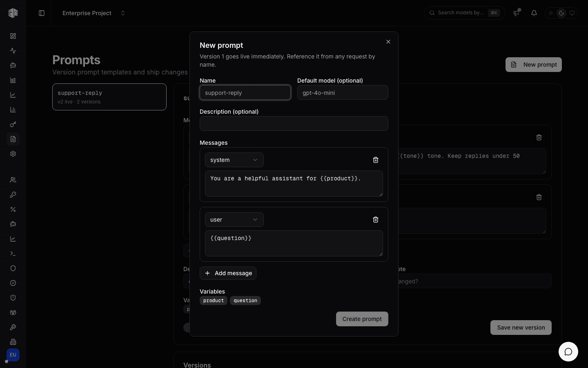588x368 pixels.
Task: Select the support-reply prompt card
Action: click(x=109, y=97)
